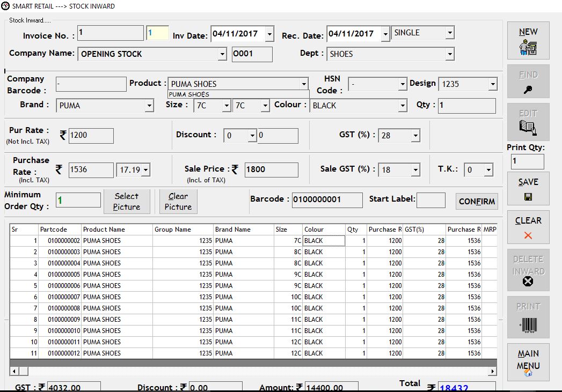Click the Pur Rate 1200 field
Image resolution: width=562 pixels, height=392 pixels.
tap(91, 136)
